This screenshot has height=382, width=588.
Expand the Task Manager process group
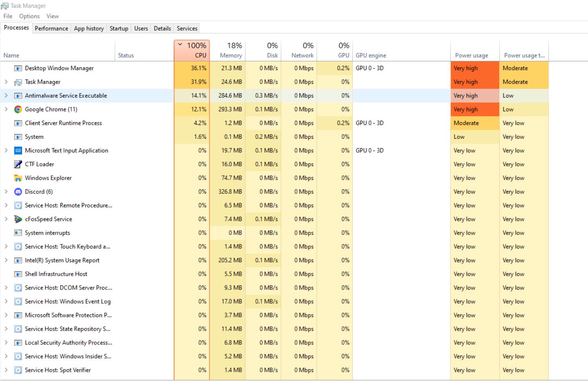[6, 82]
